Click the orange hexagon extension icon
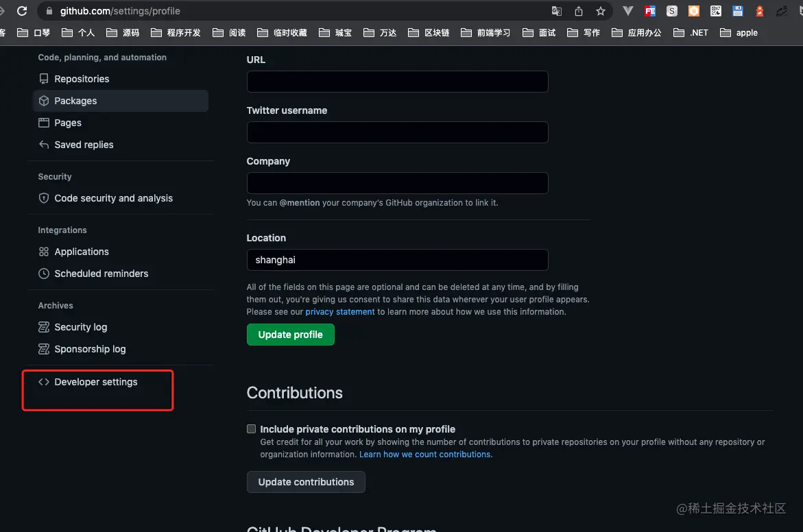The width and height of the screenshot is (803, 532). point(694,11)
